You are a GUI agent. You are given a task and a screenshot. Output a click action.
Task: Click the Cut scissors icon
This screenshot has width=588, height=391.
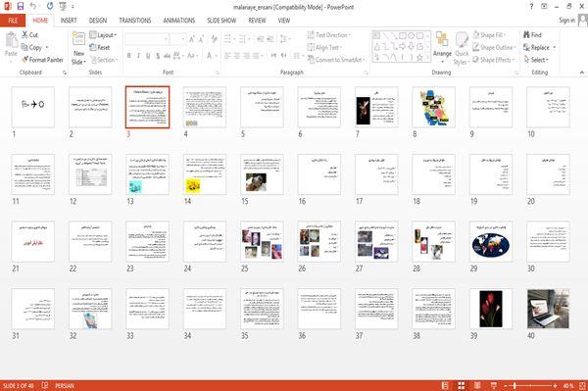click(x=24, y=34)
